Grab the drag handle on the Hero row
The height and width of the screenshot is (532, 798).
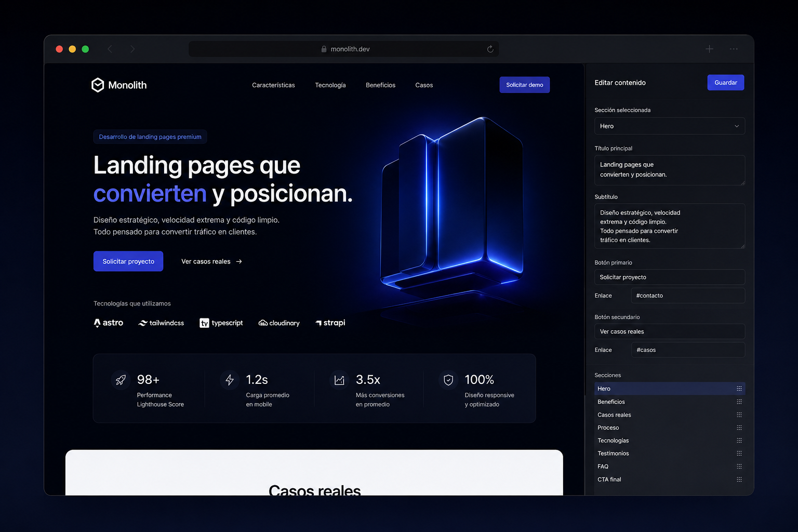739,389
